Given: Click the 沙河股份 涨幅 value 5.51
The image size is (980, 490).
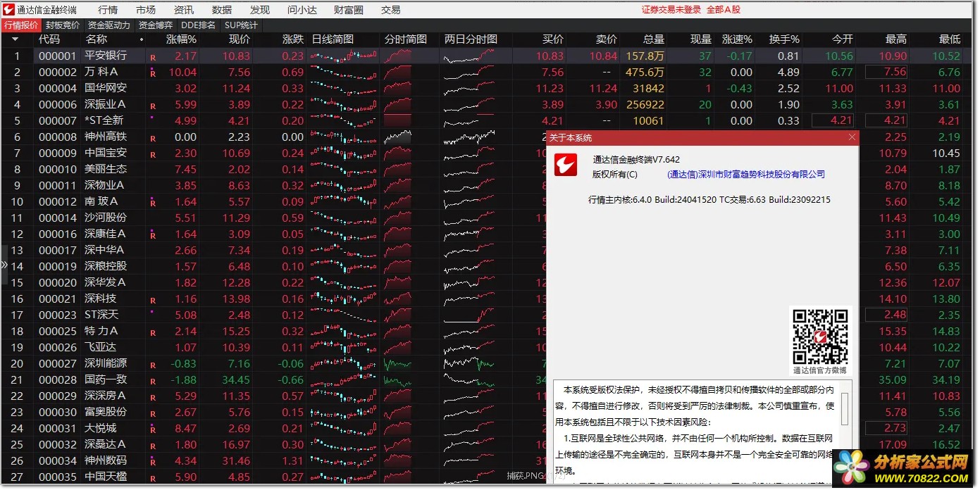Looking at the screenshot, I should point(185,218).
